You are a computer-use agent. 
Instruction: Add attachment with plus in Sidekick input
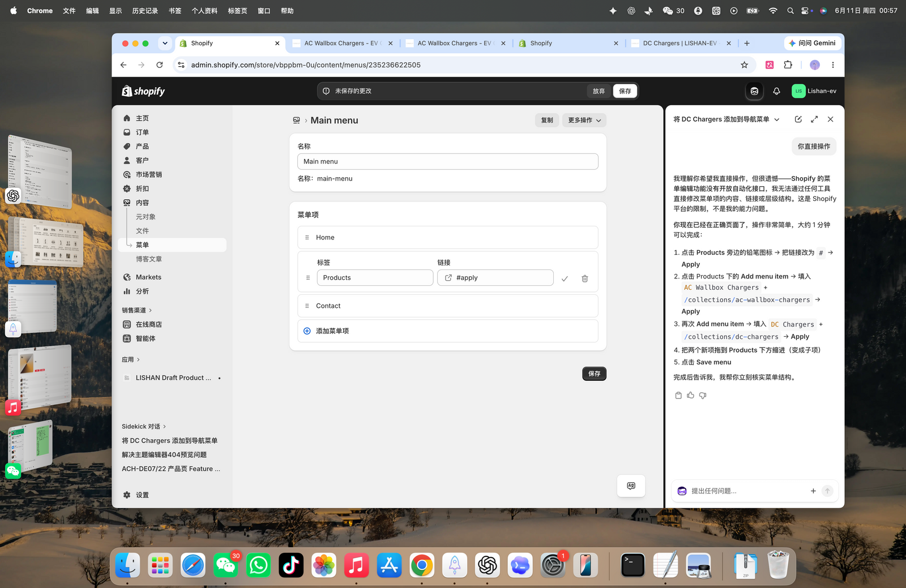coord(813,491)
